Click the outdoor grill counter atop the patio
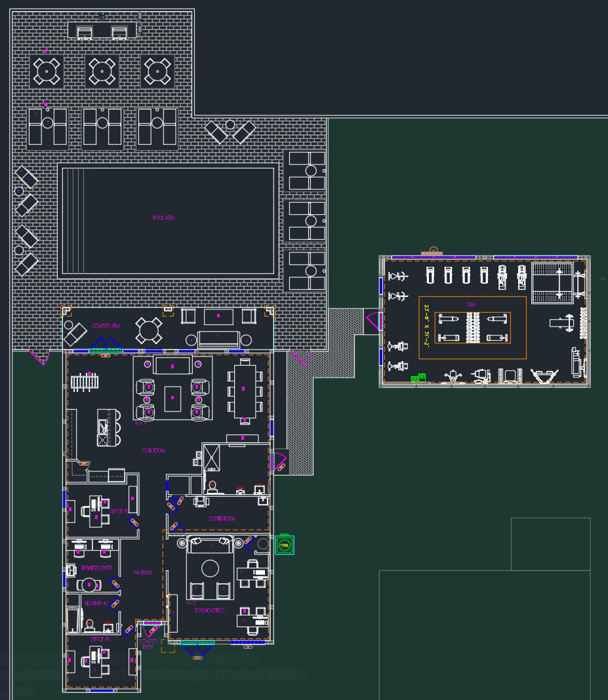This screenshot has height=700, width=608. click(104, 30)
